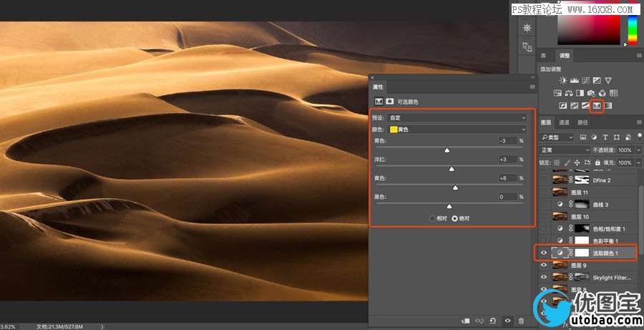Add a Brightness/Contrast adjustment
Screen dimensions: 644x330
tap(563, 80)
